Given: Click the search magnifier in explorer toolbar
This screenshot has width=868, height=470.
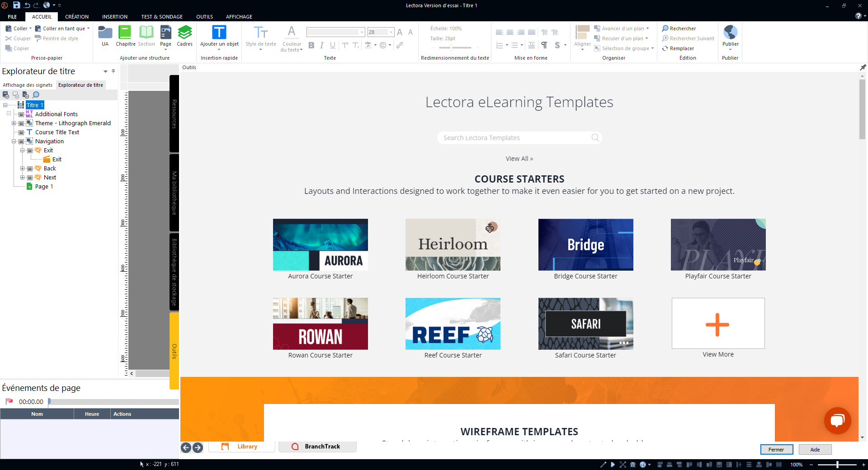Looking at the screenshot, I should pos(36,95).
